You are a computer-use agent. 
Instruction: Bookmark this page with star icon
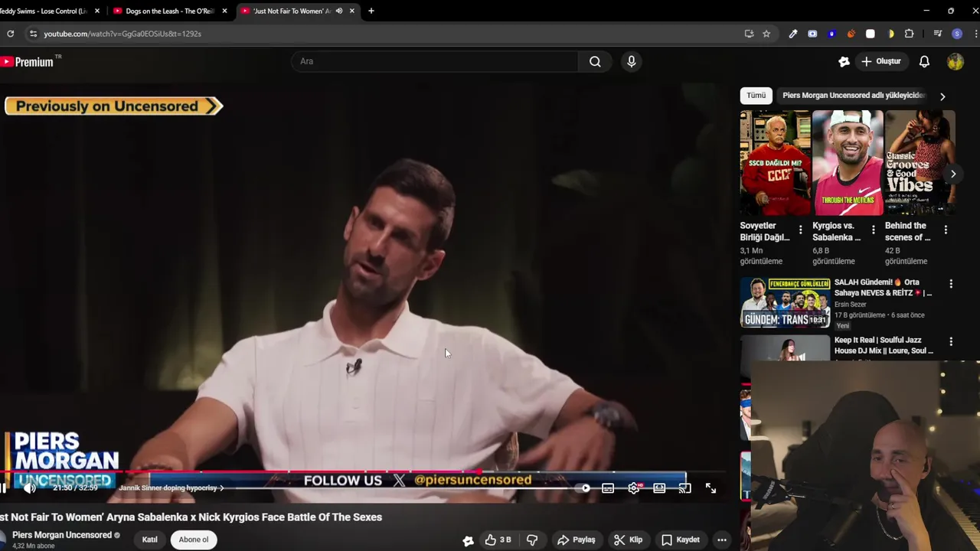click(766, 34)
